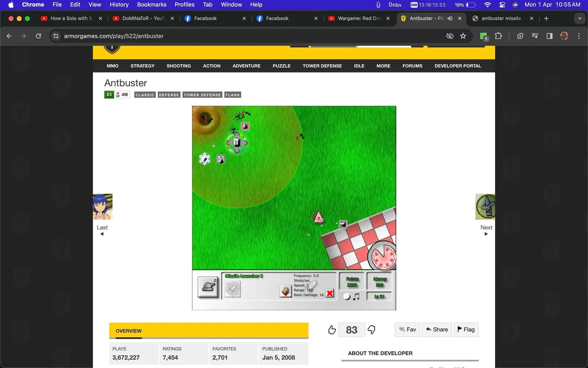Mute audio on the Antbuster tab speaker

pyautogui.click(x=450, y=18)
